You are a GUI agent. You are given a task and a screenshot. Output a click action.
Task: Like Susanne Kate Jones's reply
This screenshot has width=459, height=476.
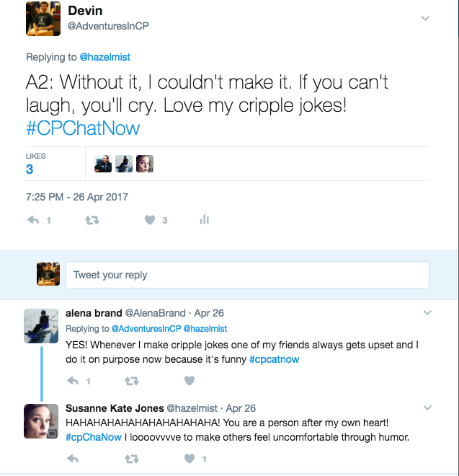pos(190,458)
